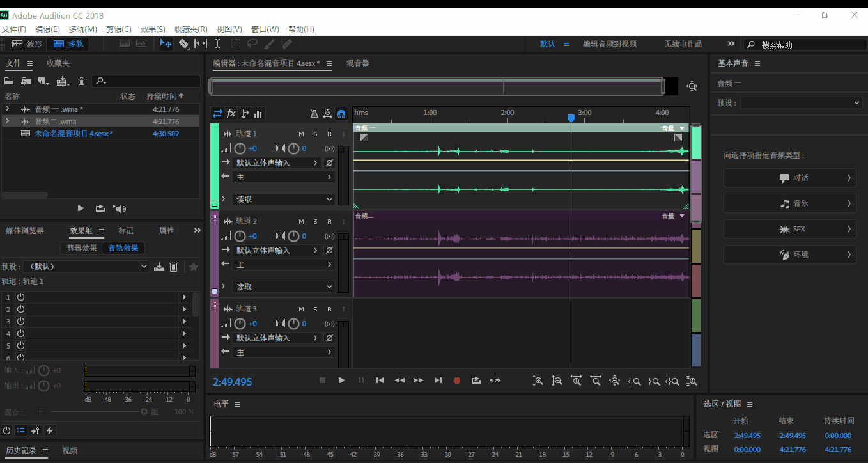
Task: Click 轨道 2 pan knob
Action: point(293,236)
